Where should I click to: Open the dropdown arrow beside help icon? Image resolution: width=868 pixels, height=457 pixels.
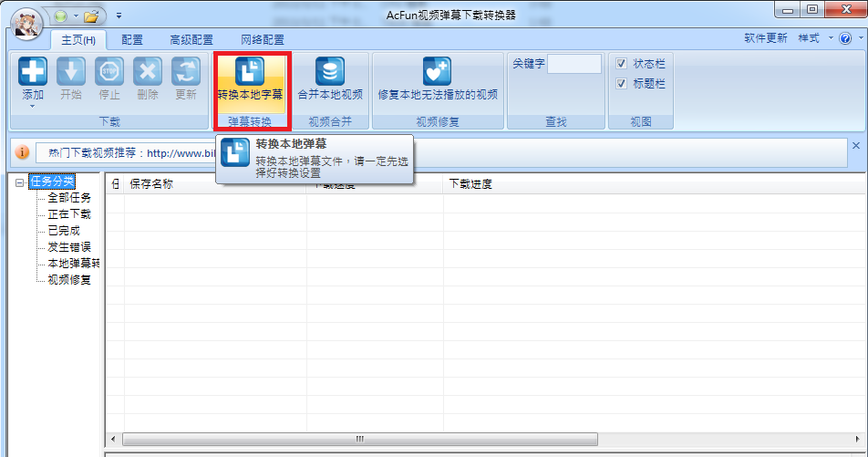pyautogui.click(x=861, y=38)
